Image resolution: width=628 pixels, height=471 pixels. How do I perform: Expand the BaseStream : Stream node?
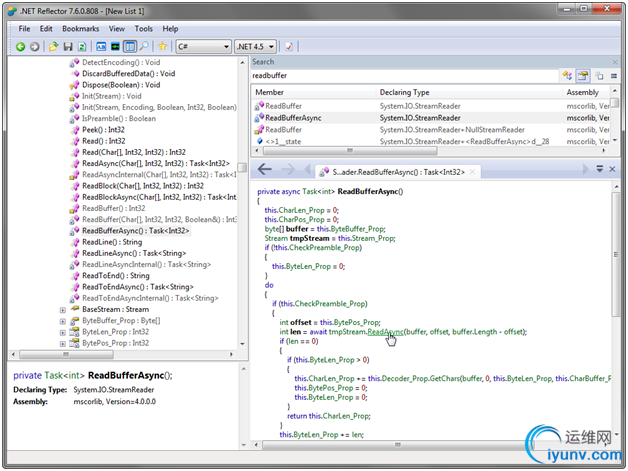pos(62,310)
